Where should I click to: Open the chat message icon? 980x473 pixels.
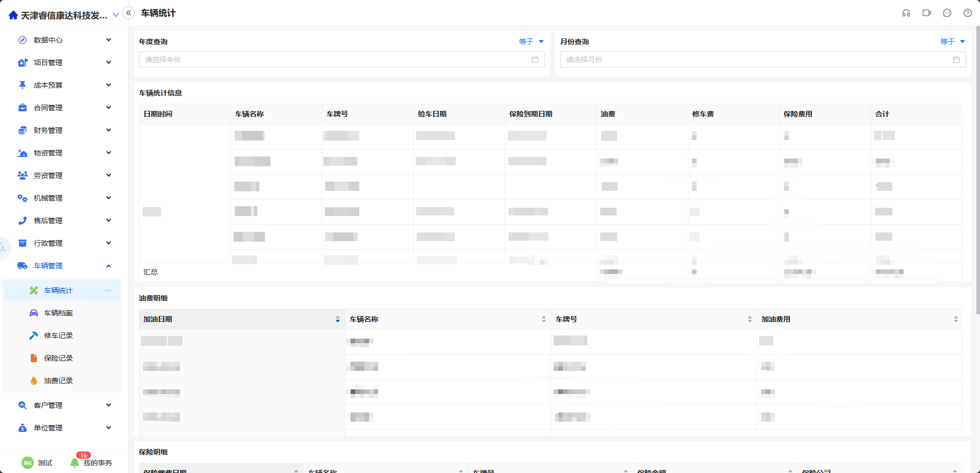[x=947, y=13]
